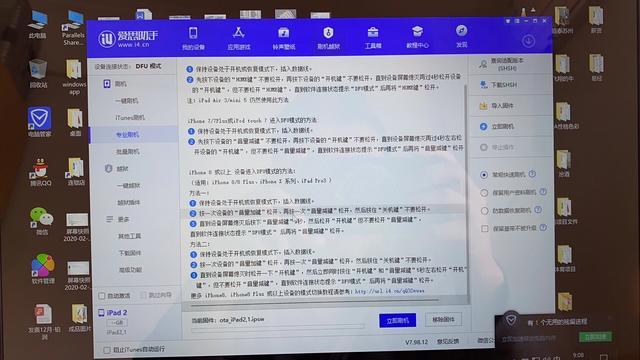Screen dimensions: 640x360
Task: Open the http://url.i4.cn tutorial link
Action: (x=389, y=291)
